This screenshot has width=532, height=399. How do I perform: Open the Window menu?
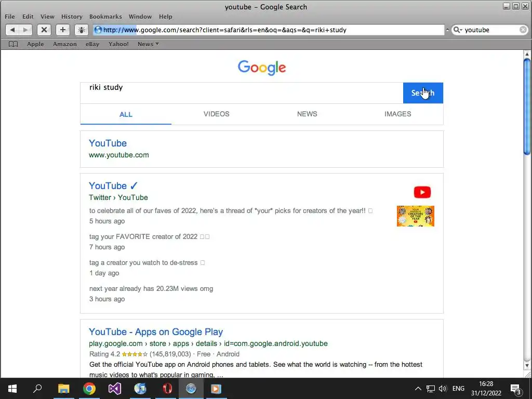(140, 17)
